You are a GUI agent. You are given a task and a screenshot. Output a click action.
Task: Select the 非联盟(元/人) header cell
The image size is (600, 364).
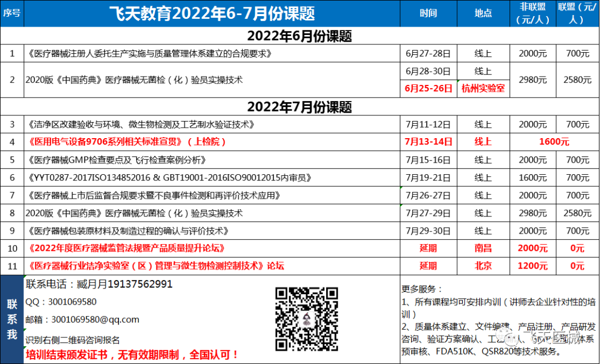click(533, 14)
